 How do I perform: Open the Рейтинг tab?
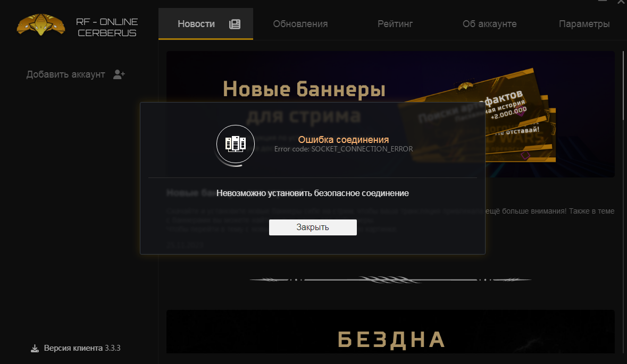pos(395,24)
